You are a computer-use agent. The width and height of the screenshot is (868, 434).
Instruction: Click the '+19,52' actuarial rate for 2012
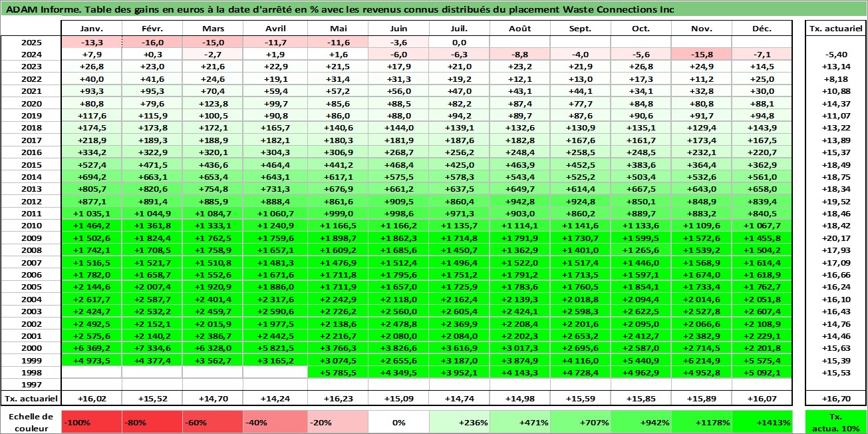(835, 201)
